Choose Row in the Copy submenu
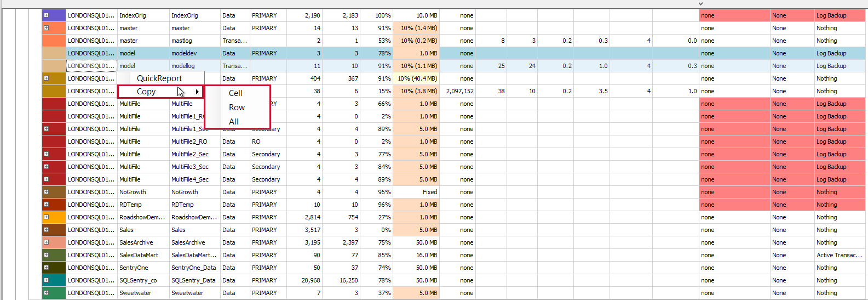The width and height of the screenshot is (868, 300). 237,107
